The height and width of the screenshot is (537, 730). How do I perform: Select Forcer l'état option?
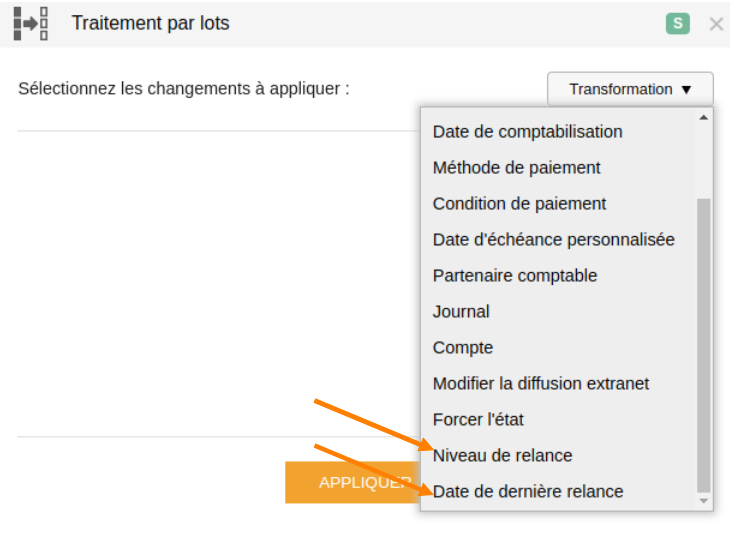478,420
